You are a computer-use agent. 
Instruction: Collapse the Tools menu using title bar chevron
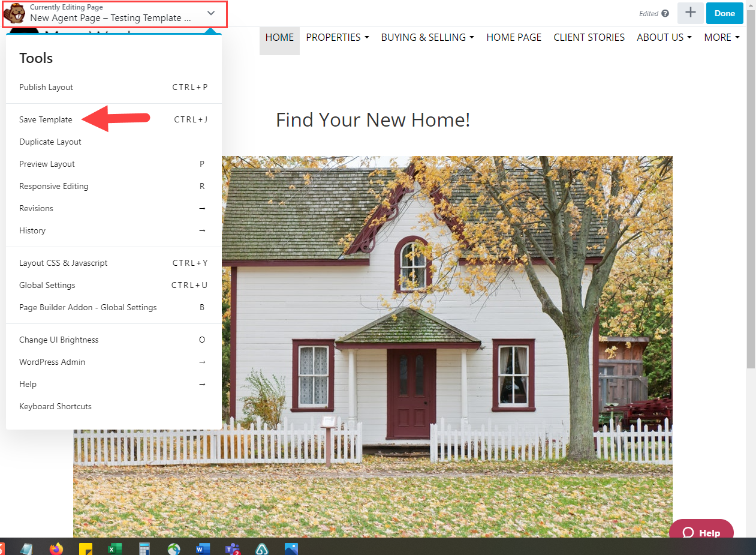tap(211, 13)
